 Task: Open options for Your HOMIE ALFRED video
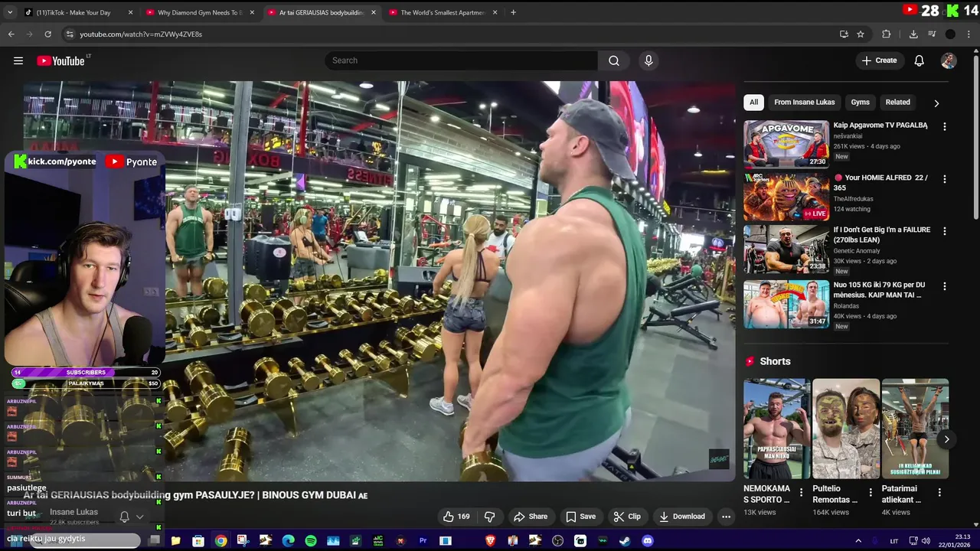click(944, 178)
